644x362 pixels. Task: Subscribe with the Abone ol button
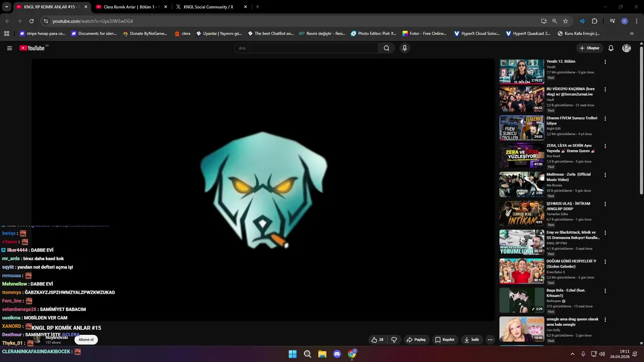tap(86, 340)
